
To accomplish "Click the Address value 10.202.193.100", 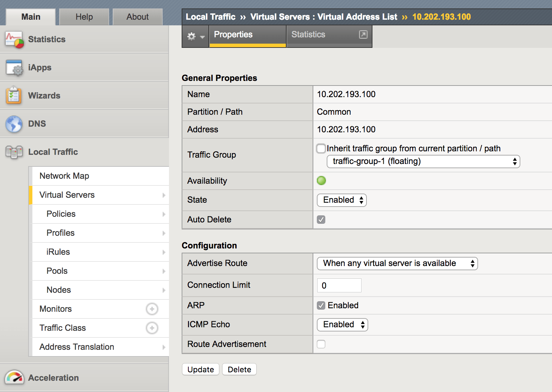I will point(346,129).
